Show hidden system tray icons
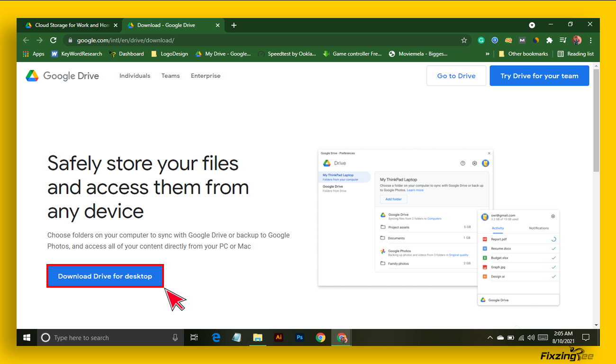This screenshot has width=616, height=364. [490, 337]
